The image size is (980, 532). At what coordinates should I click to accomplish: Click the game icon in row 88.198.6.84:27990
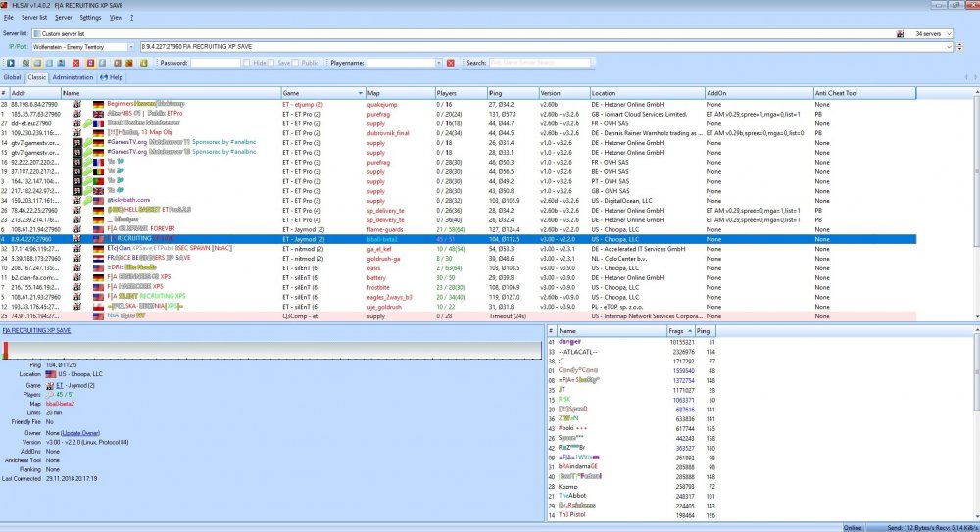76,105
